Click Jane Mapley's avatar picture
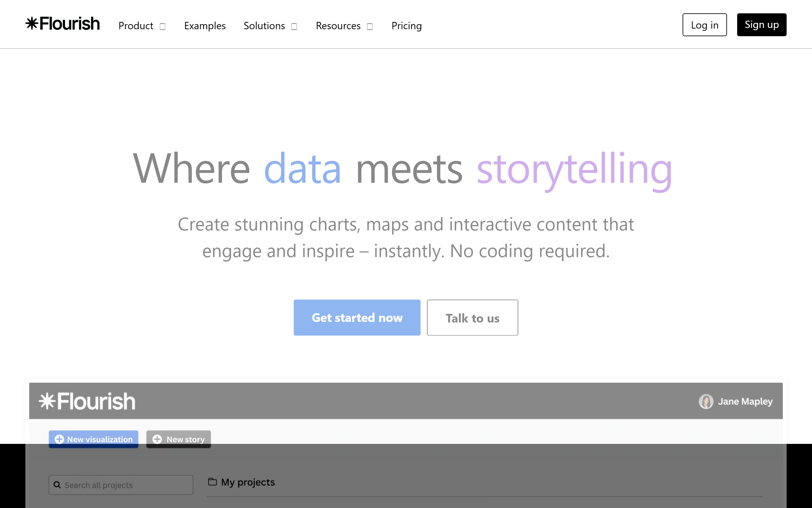This screenshot has height=508, width=812. [x=706, y=401]
